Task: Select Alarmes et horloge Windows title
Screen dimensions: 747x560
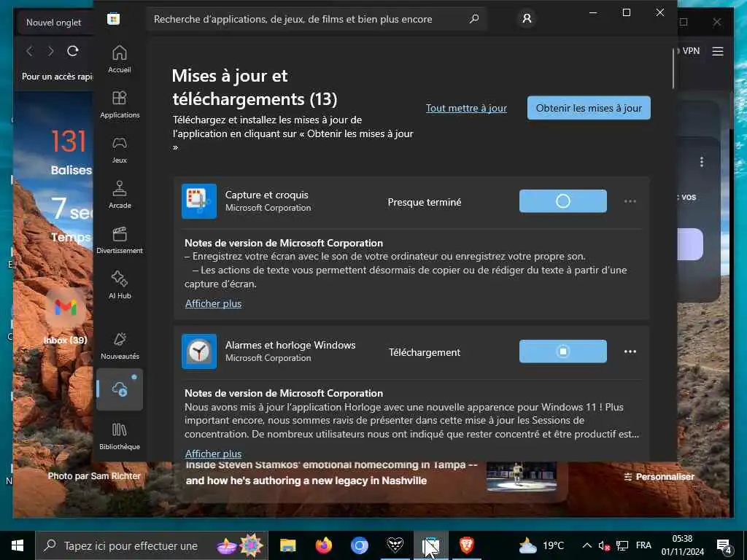Action: 290,345
